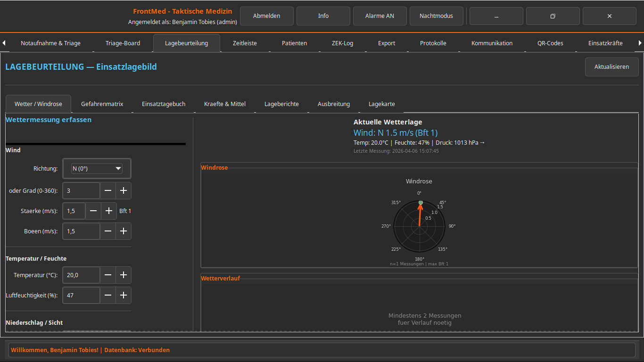
Task: Open the Lagekarte sub-tab
Action: tap(381, 104)
